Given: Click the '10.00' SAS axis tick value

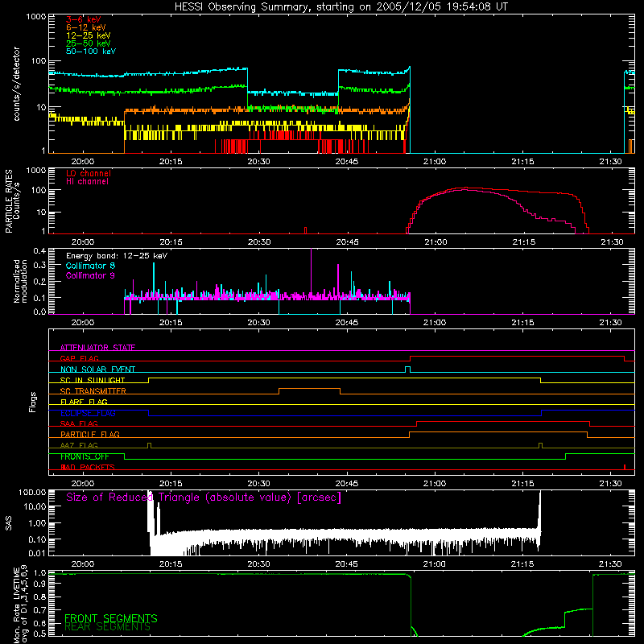Looking at the screenshot, I should click(35, 506).
